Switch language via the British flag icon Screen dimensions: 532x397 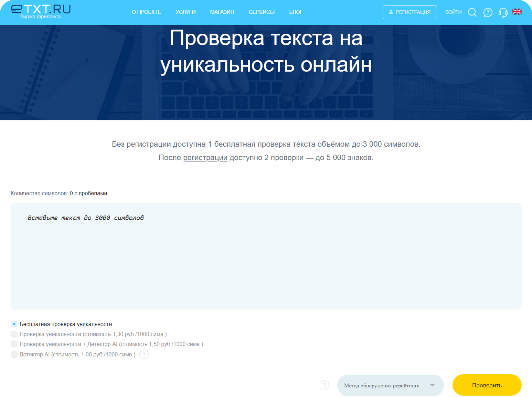click(x=517, y=12)
